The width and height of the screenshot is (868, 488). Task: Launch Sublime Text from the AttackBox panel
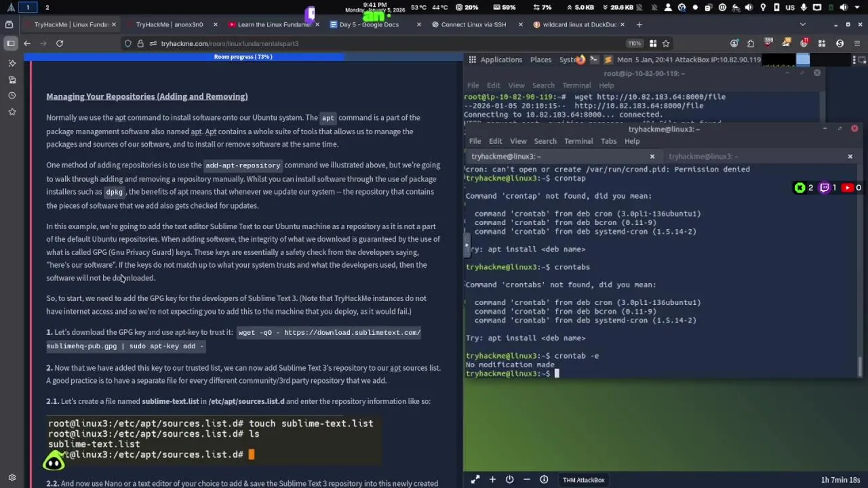(x=608, y=60)
